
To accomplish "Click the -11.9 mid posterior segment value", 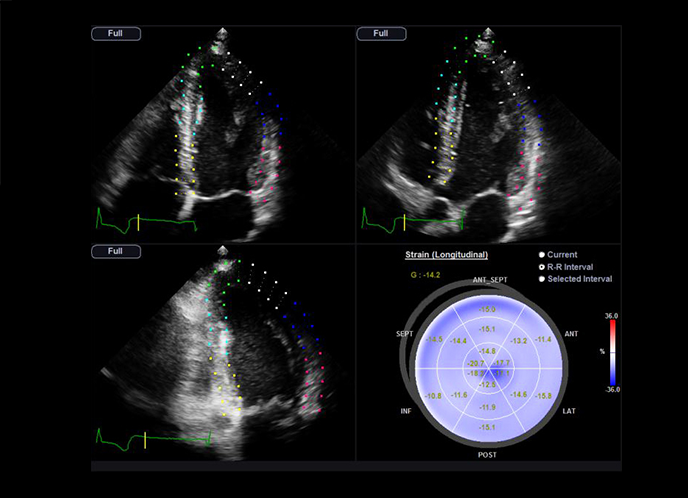I will [487, 407].
